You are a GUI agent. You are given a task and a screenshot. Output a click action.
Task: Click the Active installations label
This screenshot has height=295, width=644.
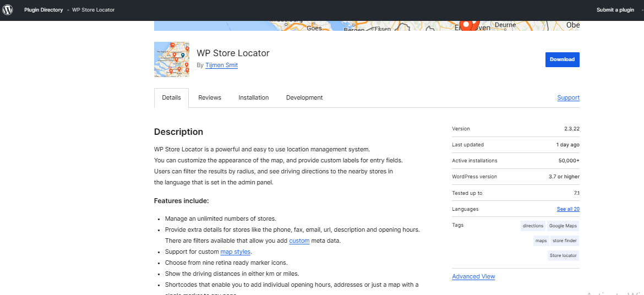(x=474, y=161)
